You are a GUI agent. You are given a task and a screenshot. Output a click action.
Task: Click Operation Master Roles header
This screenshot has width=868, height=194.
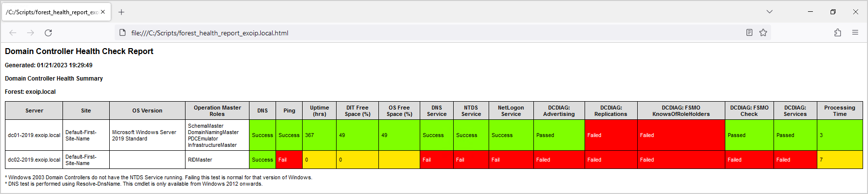coord(217,111)
